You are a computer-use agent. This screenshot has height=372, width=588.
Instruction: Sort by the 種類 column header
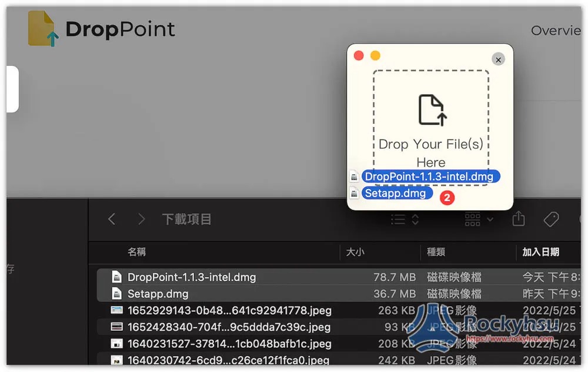click(436, 252)
